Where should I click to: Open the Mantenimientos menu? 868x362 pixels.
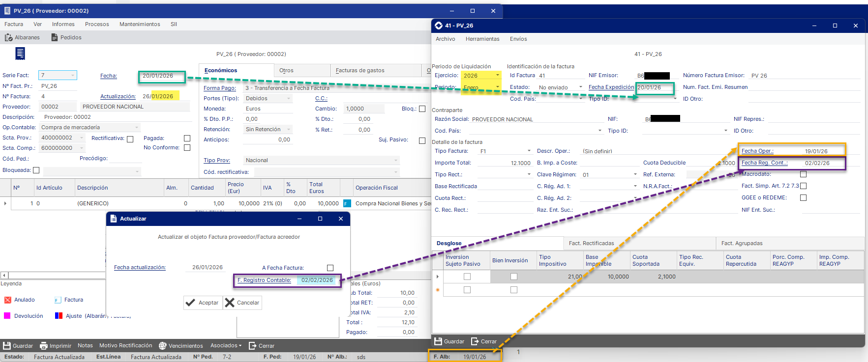click(140, 24)
